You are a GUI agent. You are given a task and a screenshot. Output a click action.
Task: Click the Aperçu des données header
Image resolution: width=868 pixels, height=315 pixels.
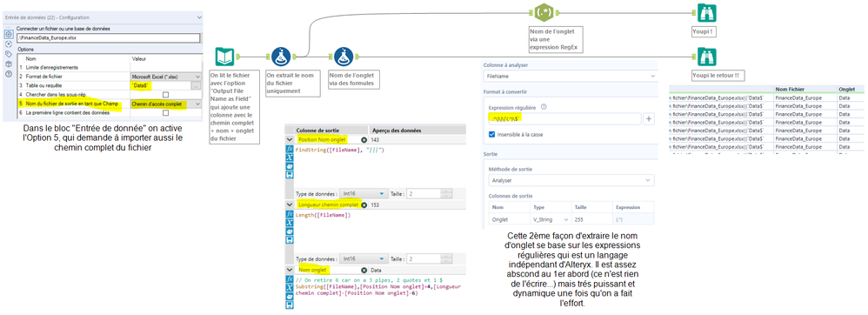pos(419,131)
